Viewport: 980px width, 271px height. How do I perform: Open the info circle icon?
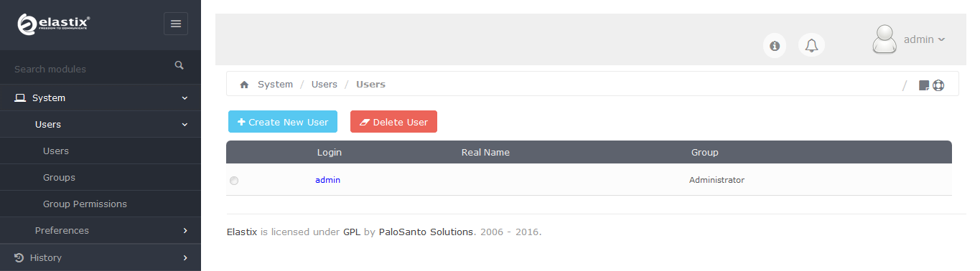(x=775, y=45)
